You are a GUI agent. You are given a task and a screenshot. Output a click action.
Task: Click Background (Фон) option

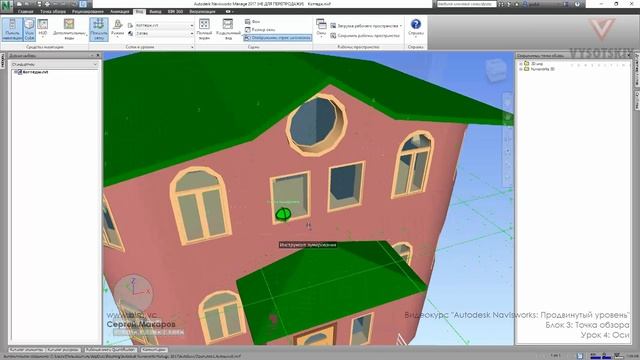252,21
